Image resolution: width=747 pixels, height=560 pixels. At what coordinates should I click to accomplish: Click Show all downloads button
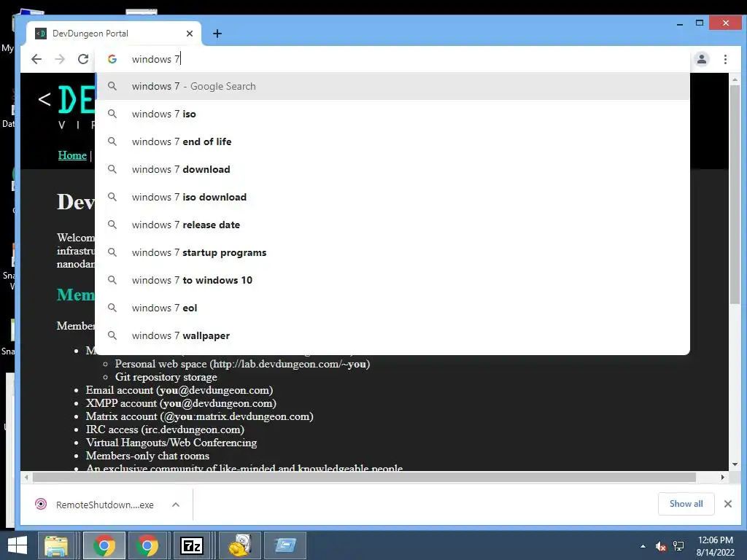(686, 504)
